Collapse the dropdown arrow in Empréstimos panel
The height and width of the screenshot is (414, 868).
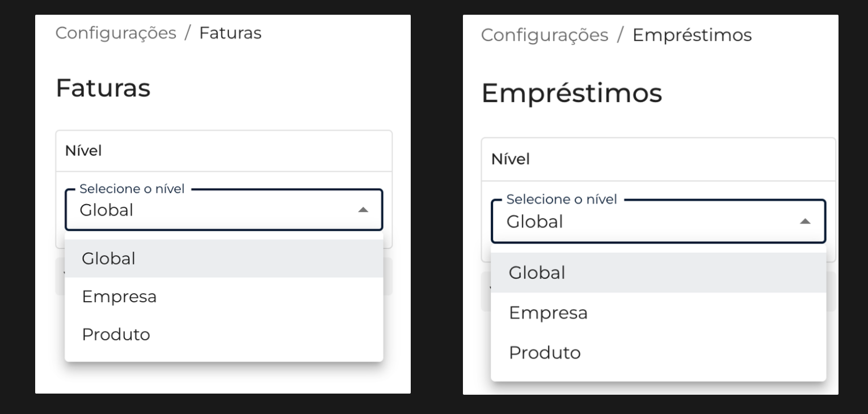click(x=805, y=222)
